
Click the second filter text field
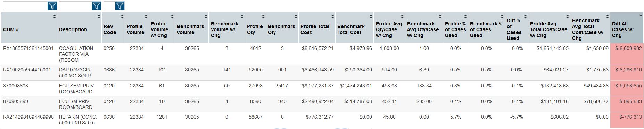coord(75,6)
